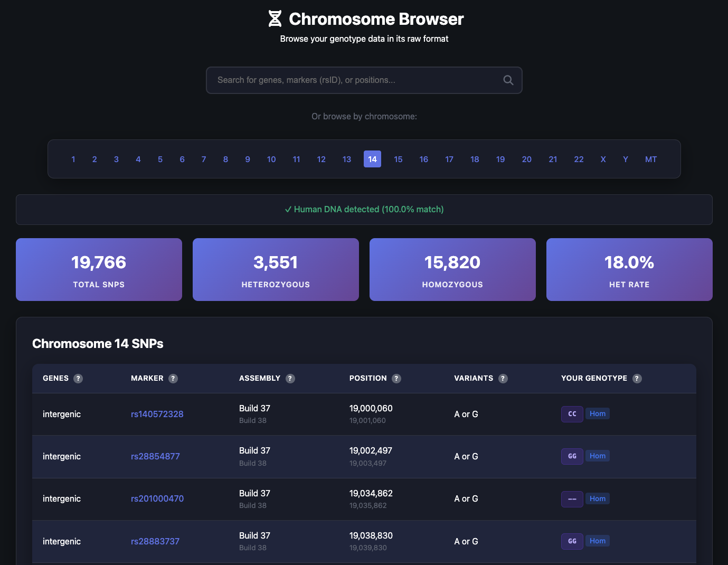Screen dimensions: 728x565
Task: Click the DNA icon in the page header
Action: click(x=275, y=18)
